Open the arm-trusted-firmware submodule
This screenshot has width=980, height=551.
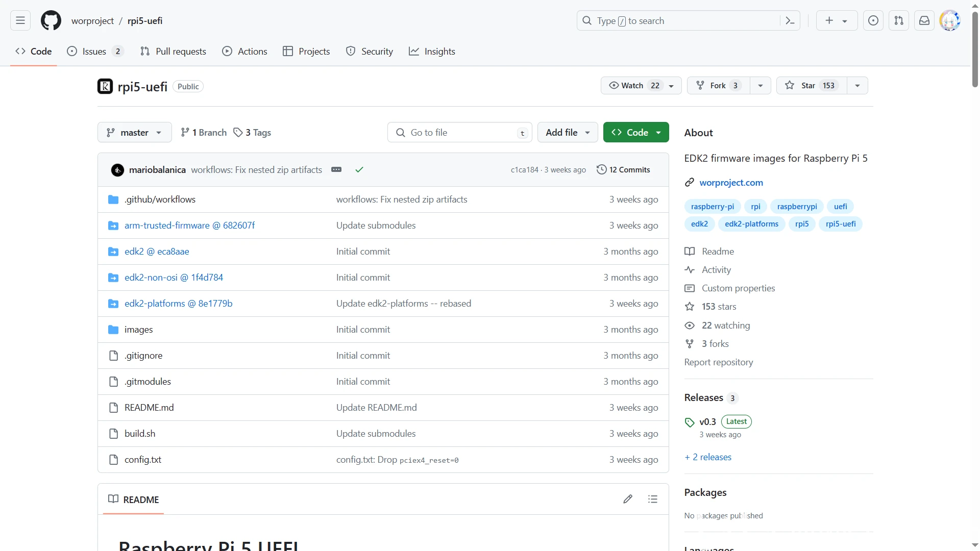point(189,226)
